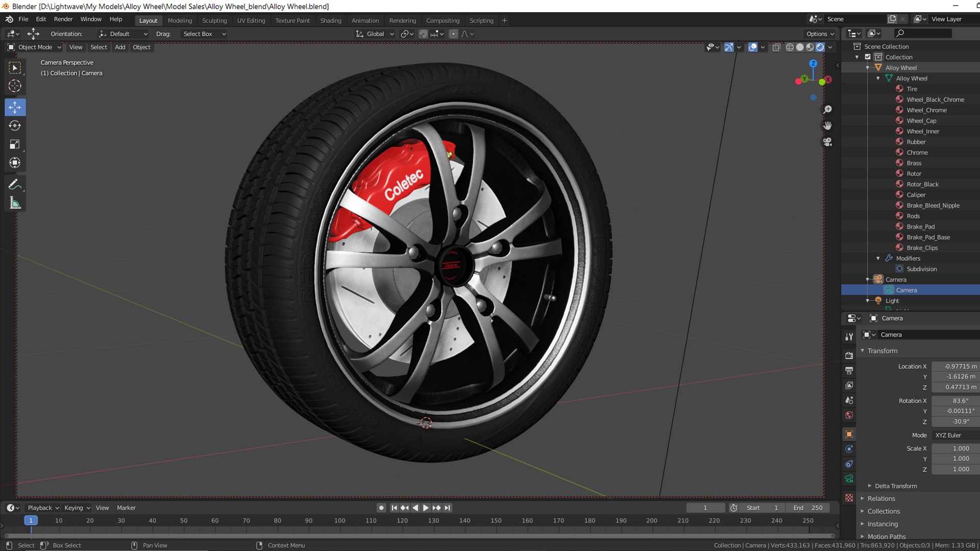This screenshot has height=551, width=980.
Task: Click the Select Box tool icon
Action: (x=15, y=67)
